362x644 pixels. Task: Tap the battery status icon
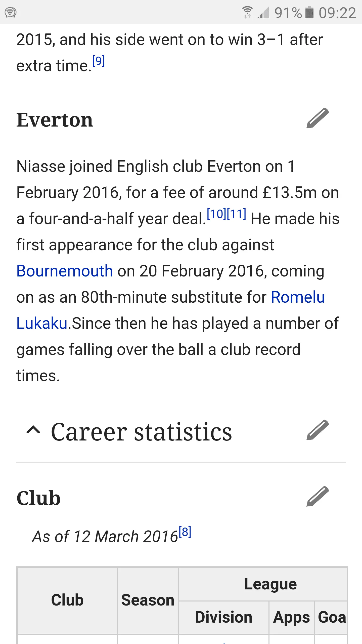click(x=309, y=13)
